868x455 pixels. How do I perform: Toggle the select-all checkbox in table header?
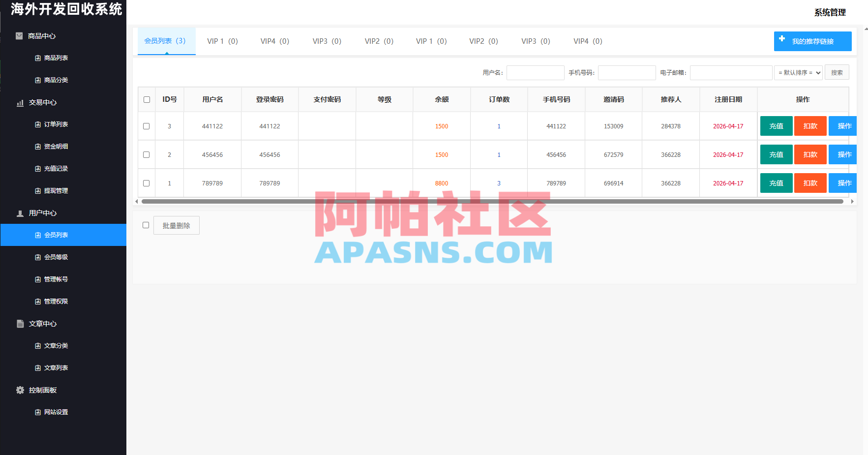click(x=147, y=99)
